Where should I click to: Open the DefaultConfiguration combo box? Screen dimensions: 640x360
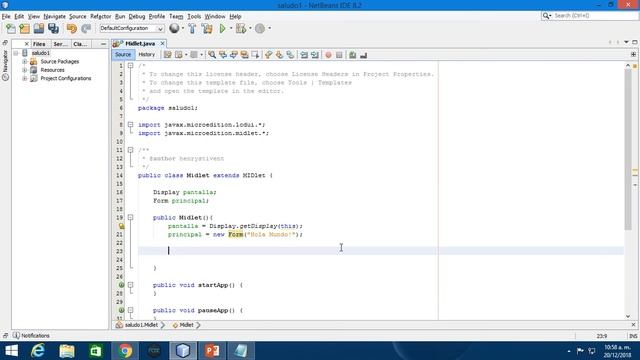tap(131, 28)
